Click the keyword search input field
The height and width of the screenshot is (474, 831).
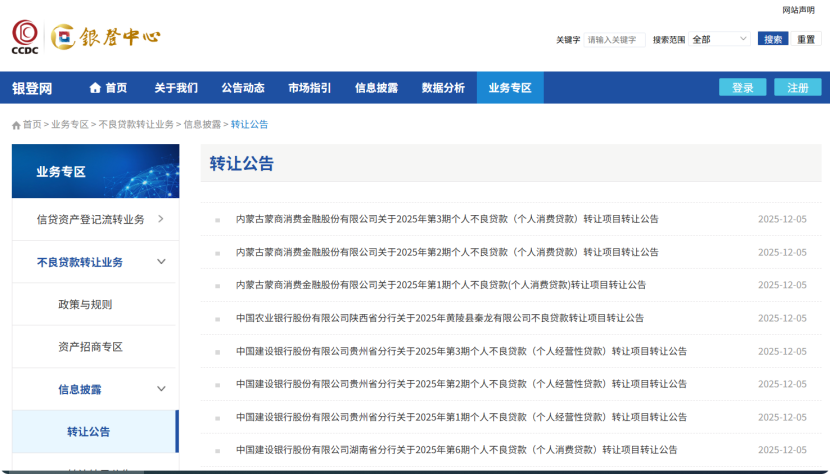click(614, 39)
